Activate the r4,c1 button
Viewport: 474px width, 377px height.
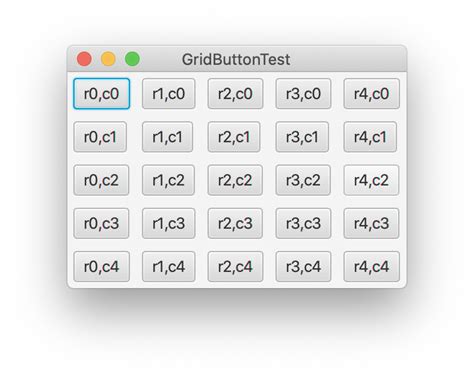[370, 137]
